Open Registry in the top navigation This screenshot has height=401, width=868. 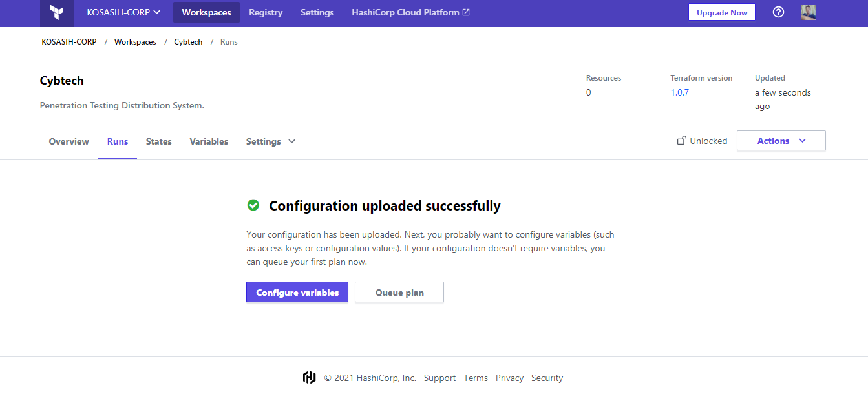(266, 12)
